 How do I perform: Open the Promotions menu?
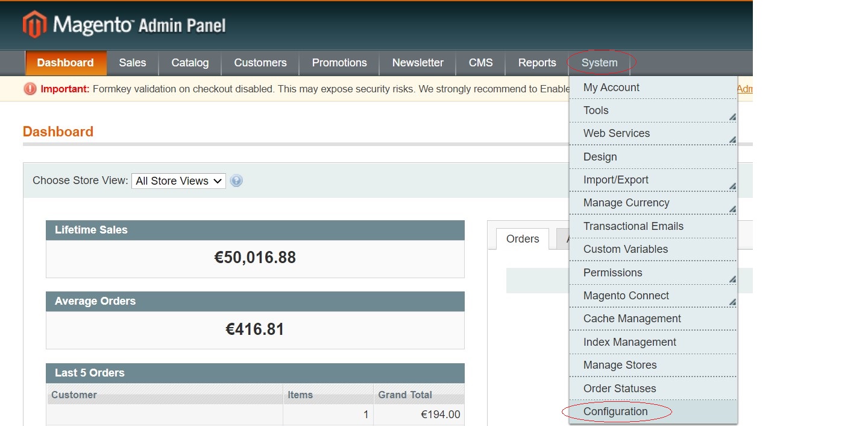pos(339,63)
